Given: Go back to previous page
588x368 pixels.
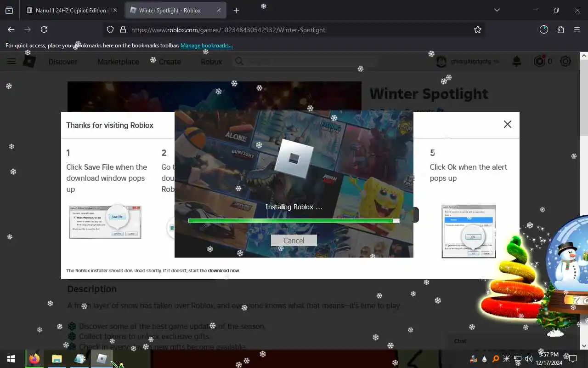Looking at the screenshot, I should click(x=11, y=29).
